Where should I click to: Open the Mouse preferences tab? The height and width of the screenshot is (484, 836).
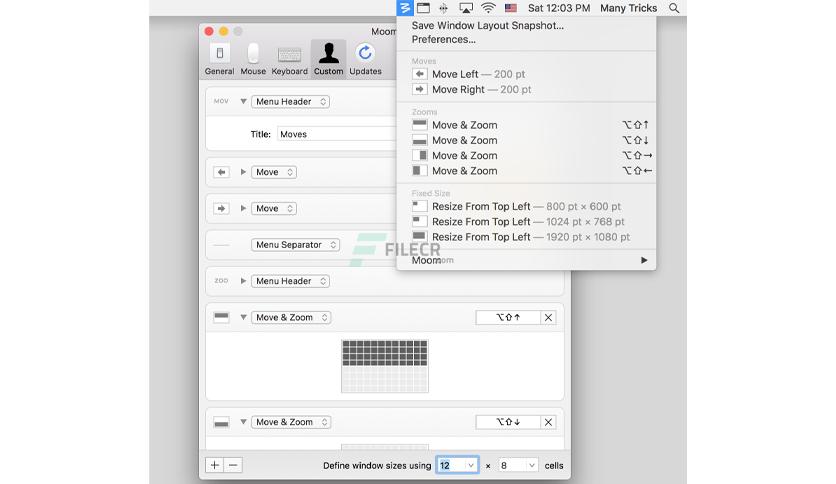point(253,60)
